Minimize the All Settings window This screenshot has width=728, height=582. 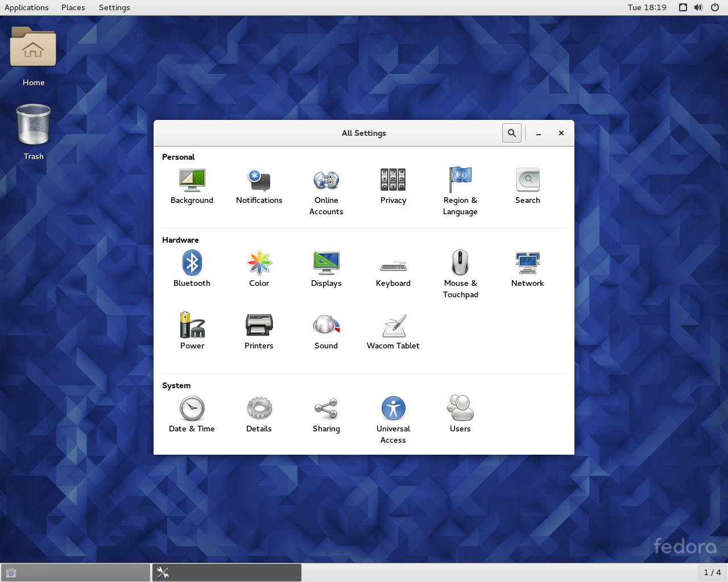539,133
